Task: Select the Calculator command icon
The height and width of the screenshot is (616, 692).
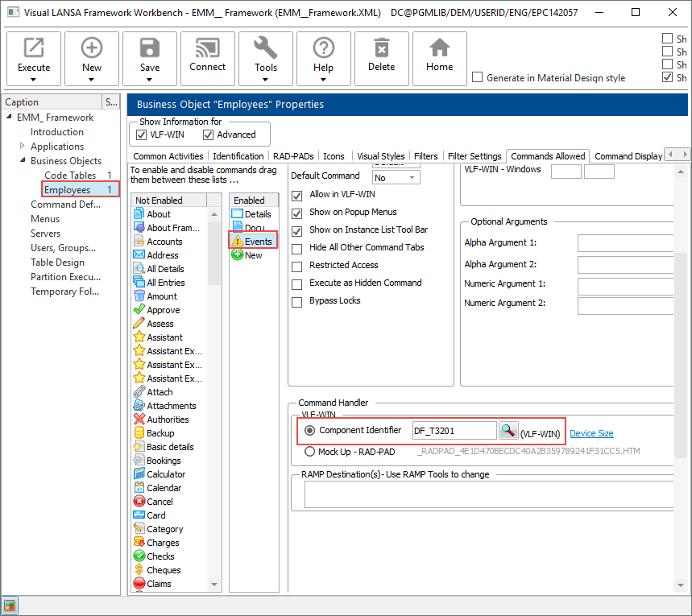Action: 139,474
